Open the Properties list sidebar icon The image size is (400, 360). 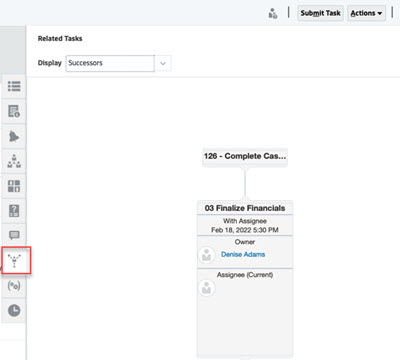point(14,86)
